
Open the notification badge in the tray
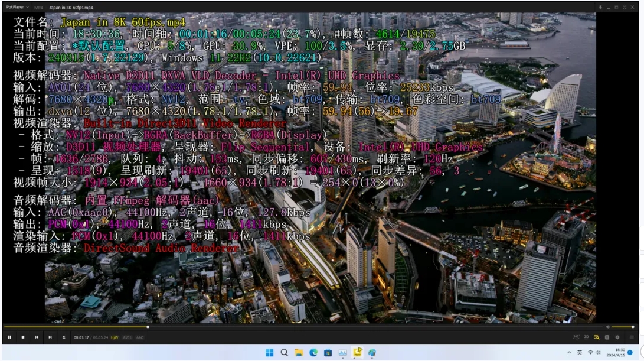click(630, 352)
